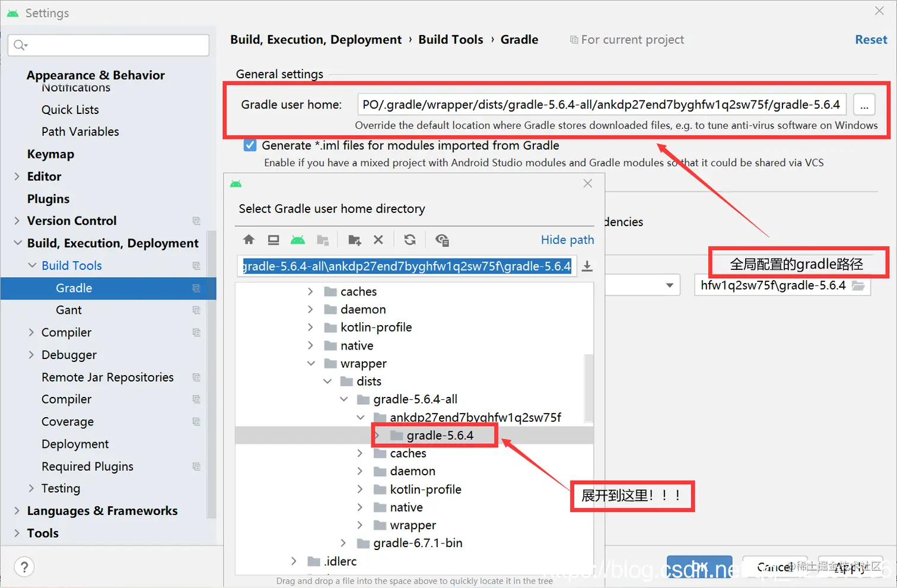Screen dimensions: 897x588
Task: Expand the .idlerc folder
Action: tap(294, 561)
